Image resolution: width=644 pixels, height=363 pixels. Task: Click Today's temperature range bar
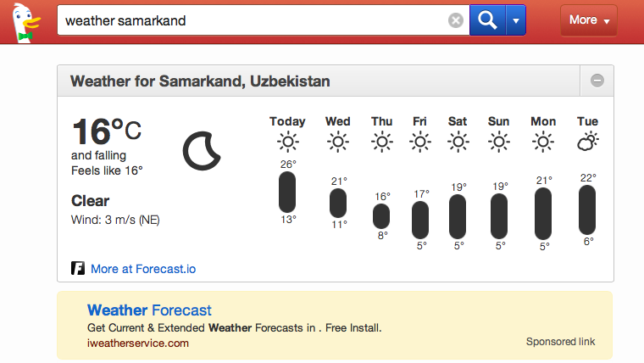click(x=288, y=192)
